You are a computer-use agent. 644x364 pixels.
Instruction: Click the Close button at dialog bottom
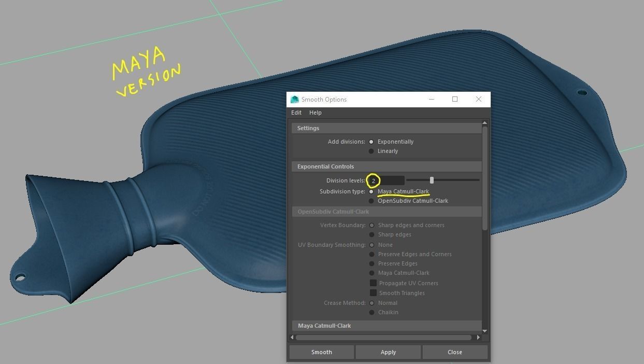(x=455, y=352)
